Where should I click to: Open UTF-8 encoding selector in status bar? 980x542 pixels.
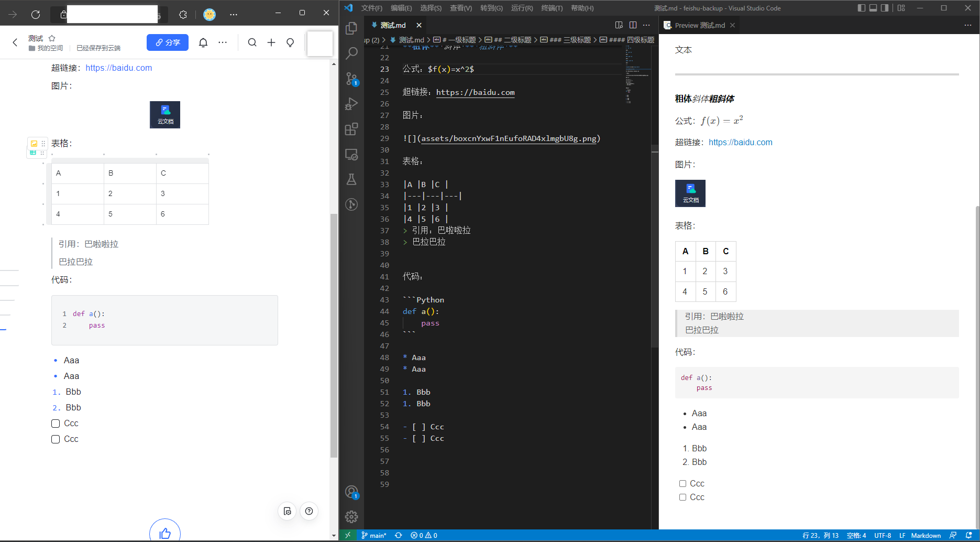[882, 535]
